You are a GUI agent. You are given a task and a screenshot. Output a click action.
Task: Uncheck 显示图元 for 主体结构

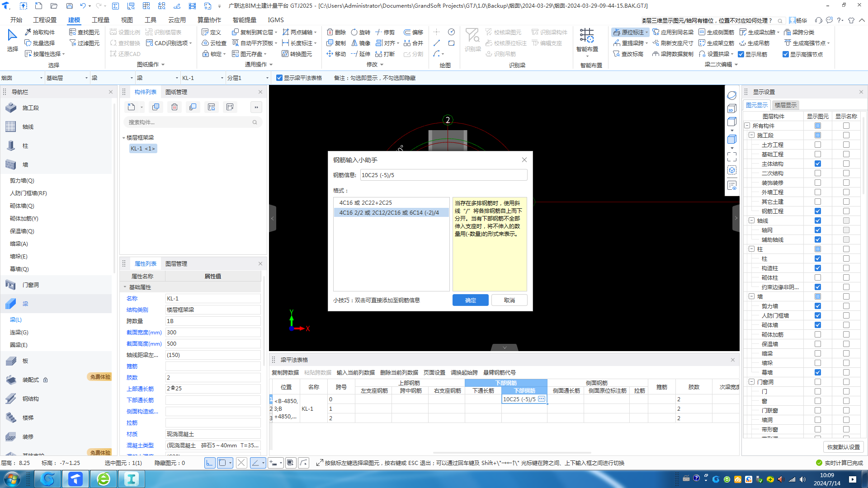(x=818, y=164)
